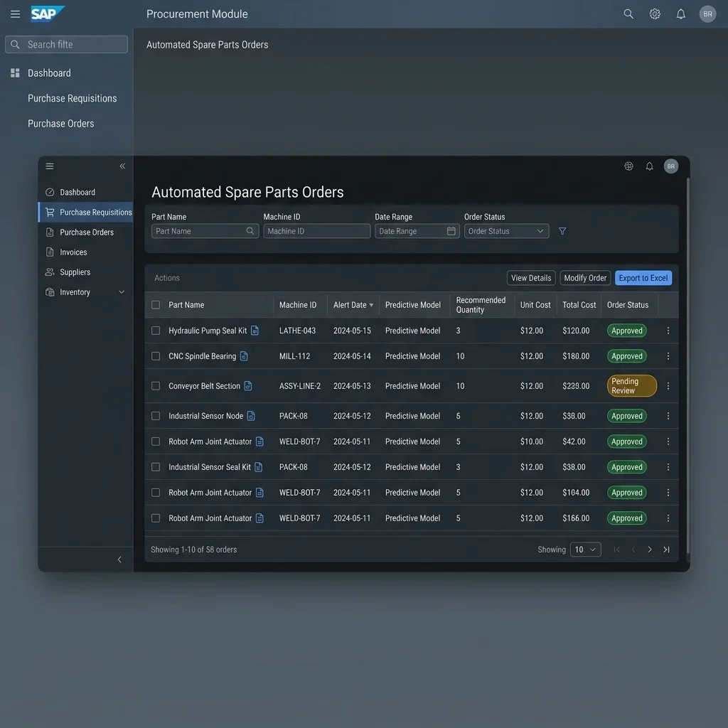Open the hamburger menu beside the SAP logo
Image resolution: width=728 pixels, height=728 pixels.
pyautogui.click(x=15, y=14)
